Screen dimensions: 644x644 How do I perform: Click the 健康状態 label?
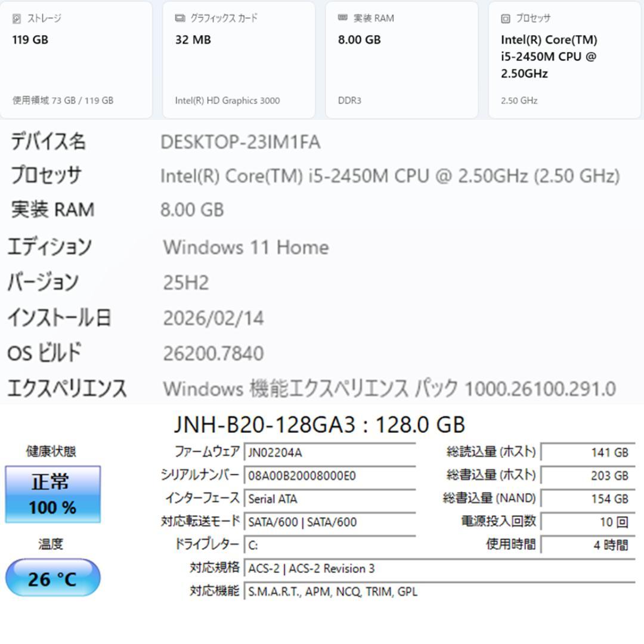point(51,451)
